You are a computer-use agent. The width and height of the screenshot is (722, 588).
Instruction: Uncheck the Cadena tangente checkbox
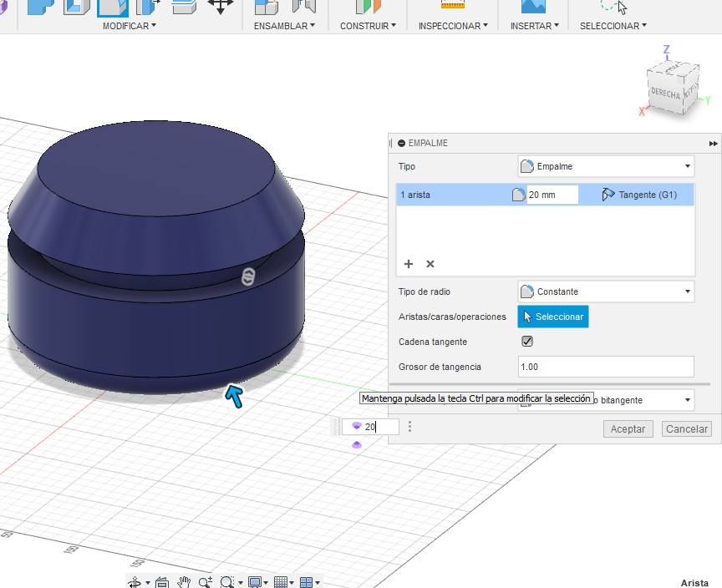(x=527, y=342)
